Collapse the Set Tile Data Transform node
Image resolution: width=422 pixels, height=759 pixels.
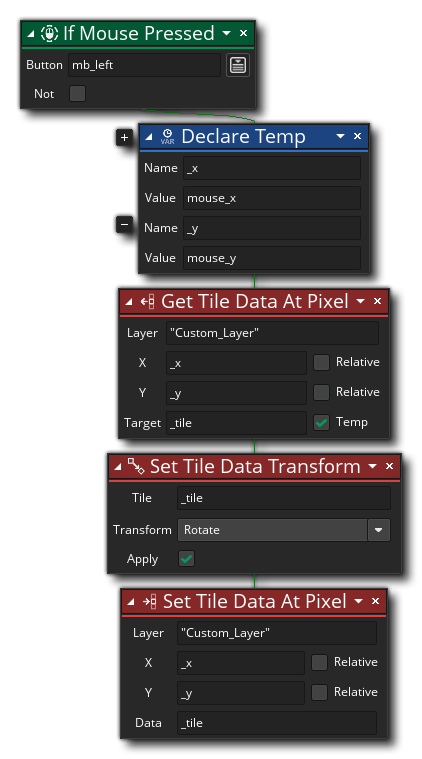[118, 467]
